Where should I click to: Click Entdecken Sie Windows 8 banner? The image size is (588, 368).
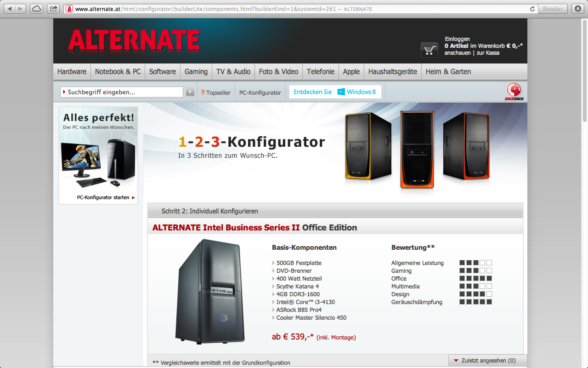point(335,92)
